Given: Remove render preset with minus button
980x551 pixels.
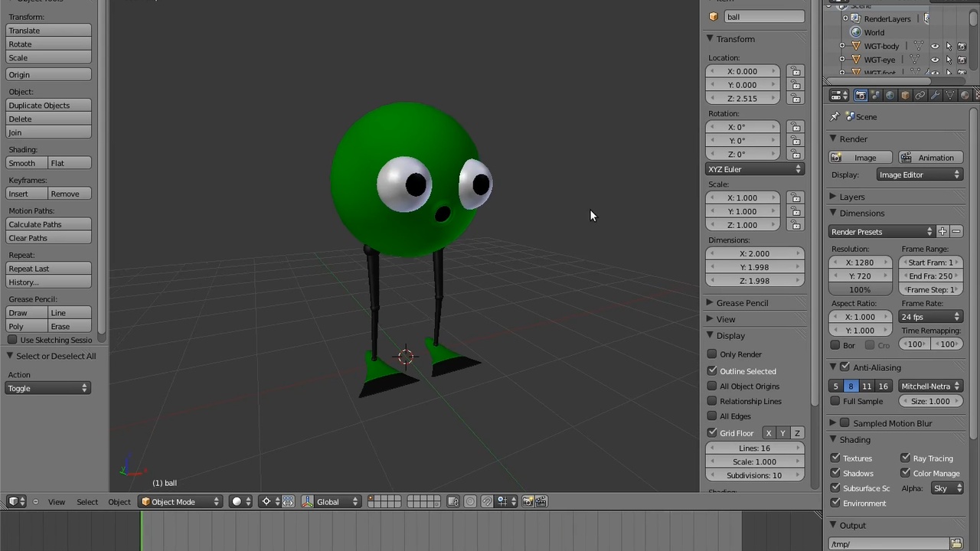Looking at the screenshot, I should [956, 232].
